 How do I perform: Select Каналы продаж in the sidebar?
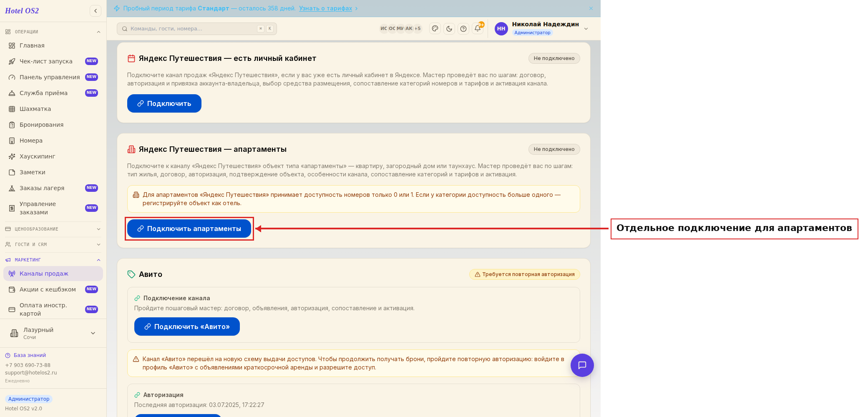point(53,274)
